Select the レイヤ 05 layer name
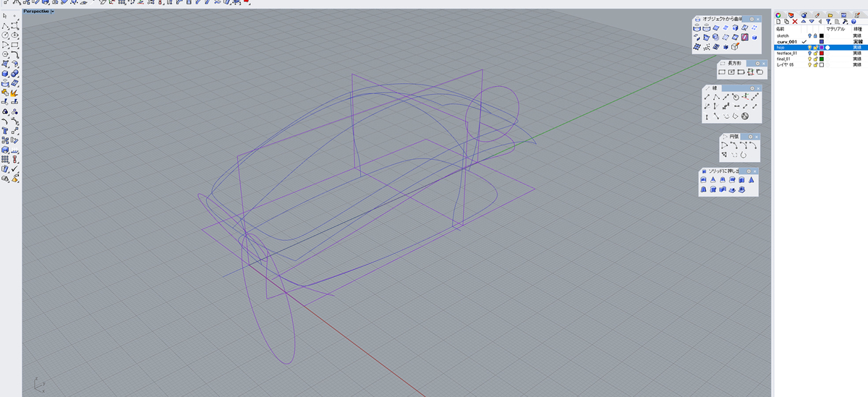Screen dimensions: 868x397 pyautogui.click(x=785, y=65)
